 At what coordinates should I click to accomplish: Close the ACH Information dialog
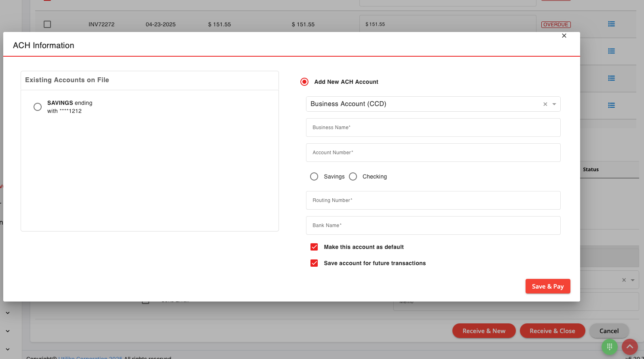pyautogui.click(x=564, y=36)
